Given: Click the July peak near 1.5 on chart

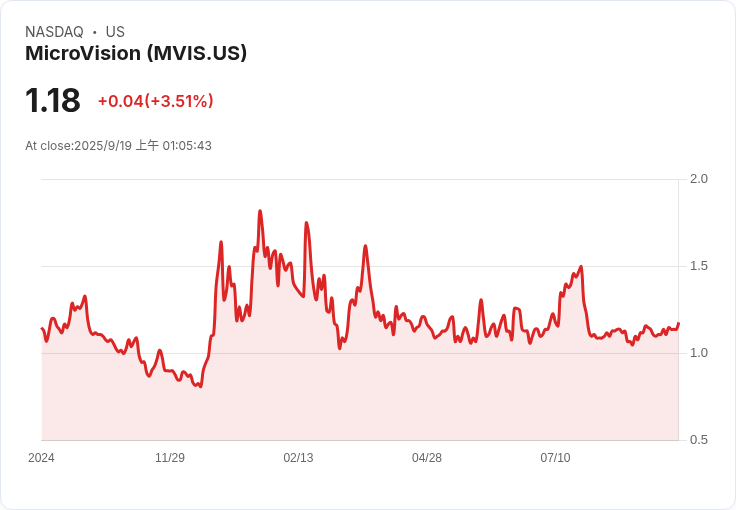Looking at the screenshot, I should click(x=581, y=267).
